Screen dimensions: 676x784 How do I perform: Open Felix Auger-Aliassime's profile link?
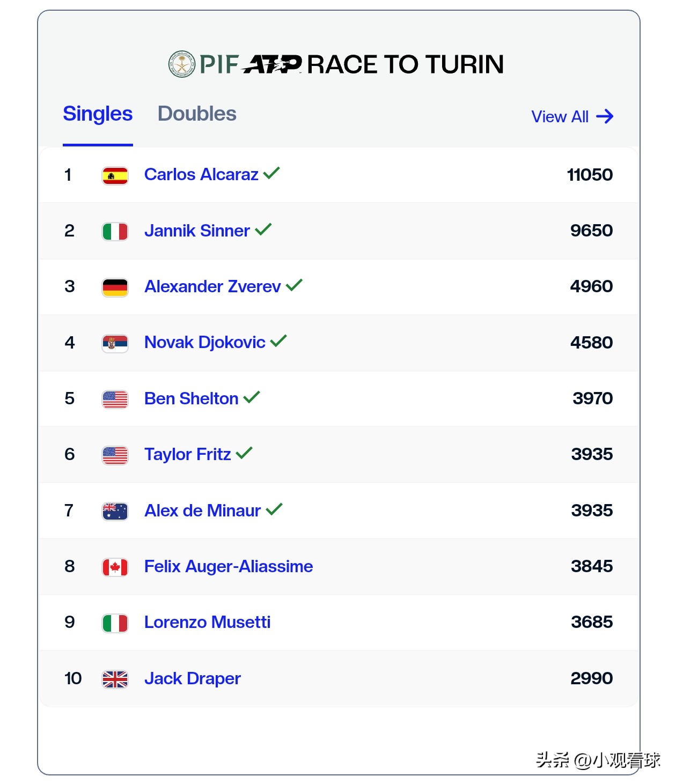pos(229,566)
